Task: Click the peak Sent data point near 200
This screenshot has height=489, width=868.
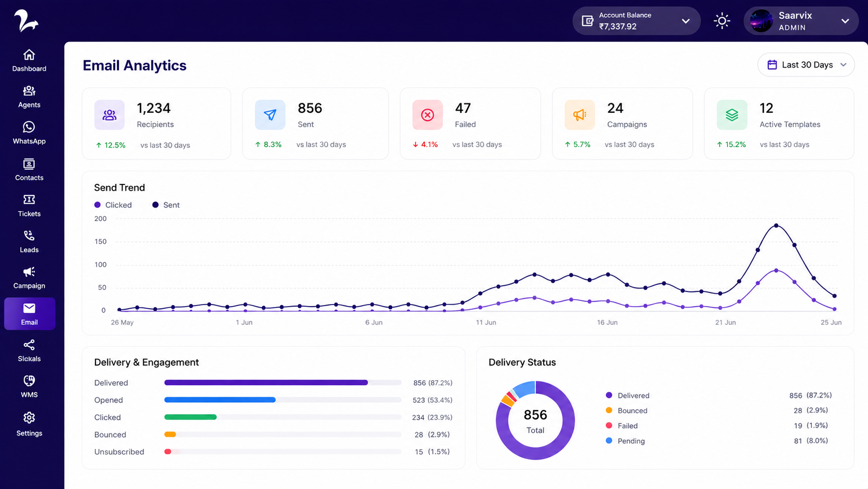Action: pos(776,226)
